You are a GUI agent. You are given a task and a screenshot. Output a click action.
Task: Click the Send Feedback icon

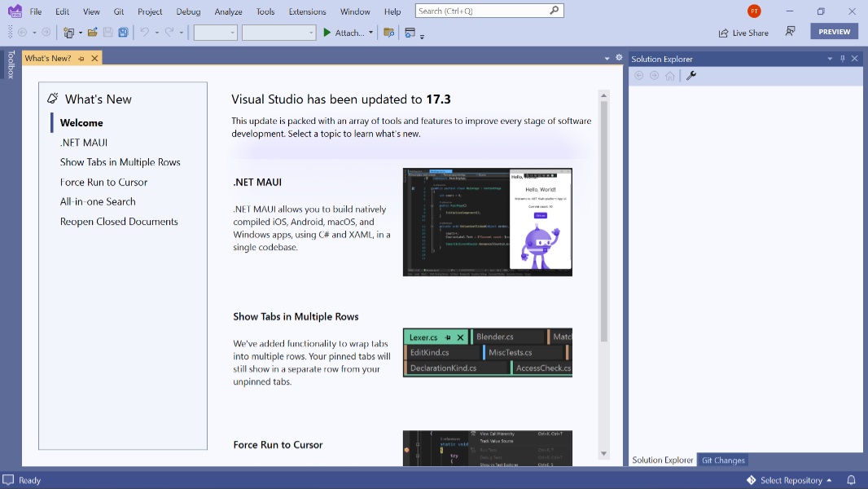point(790,32)
